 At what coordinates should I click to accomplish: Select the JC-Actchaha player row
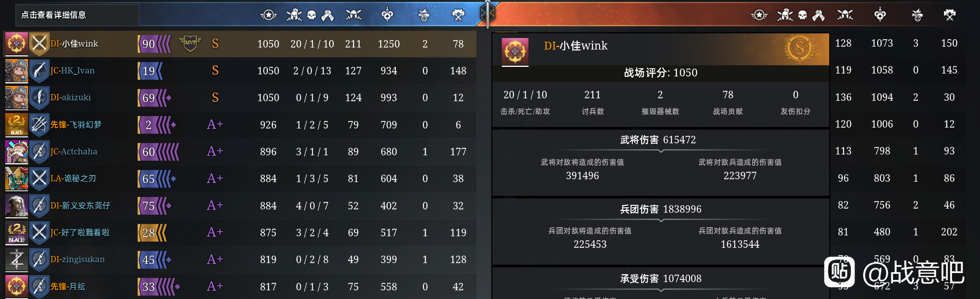tap(240, 152)
